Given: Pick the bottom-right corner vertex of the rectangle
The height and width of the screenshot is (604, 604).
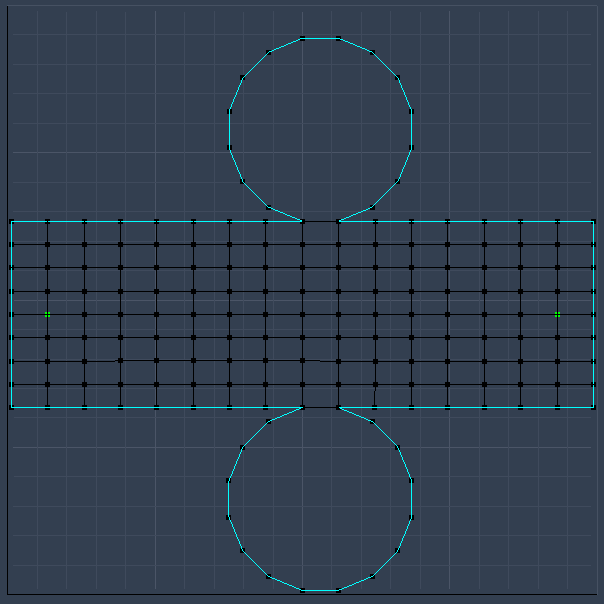Looking at the screenshot, I should (594, 407).
